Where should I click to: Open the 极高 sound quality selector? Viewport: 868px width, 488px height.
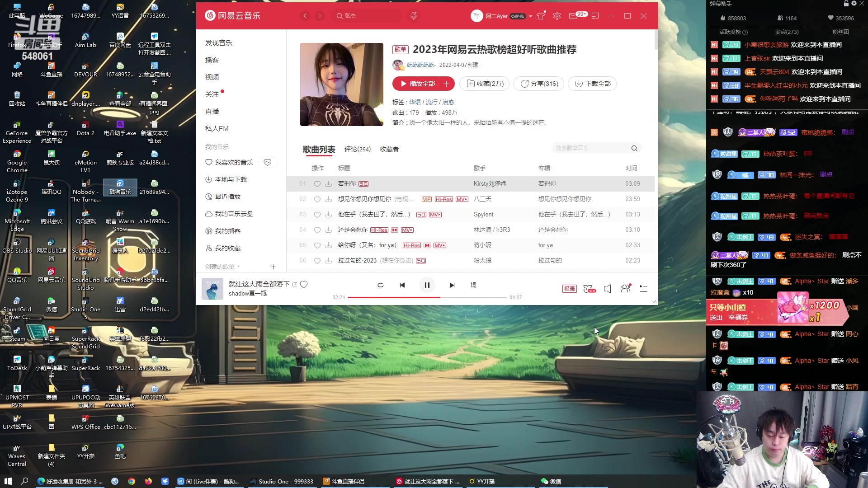pyautogui.click(x=570, y=289)
